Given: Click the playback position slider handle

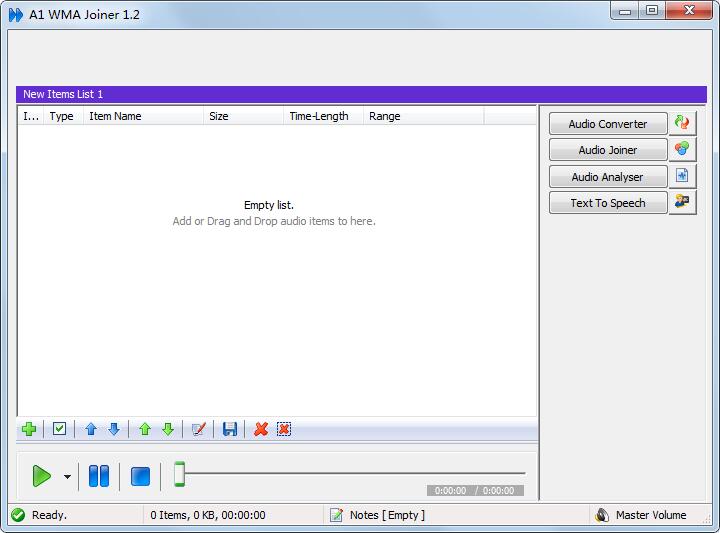Looking at the screenshot, I should coord(179,474).
